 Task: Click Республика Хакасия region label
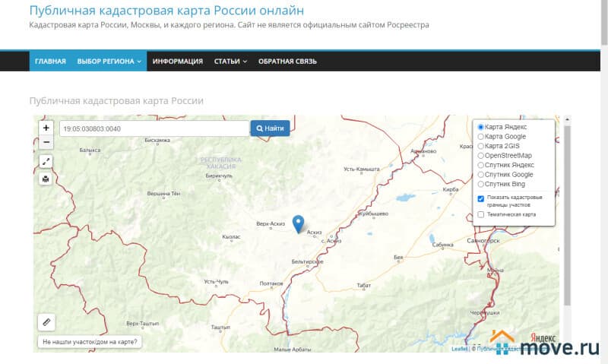tap(221, 163)
